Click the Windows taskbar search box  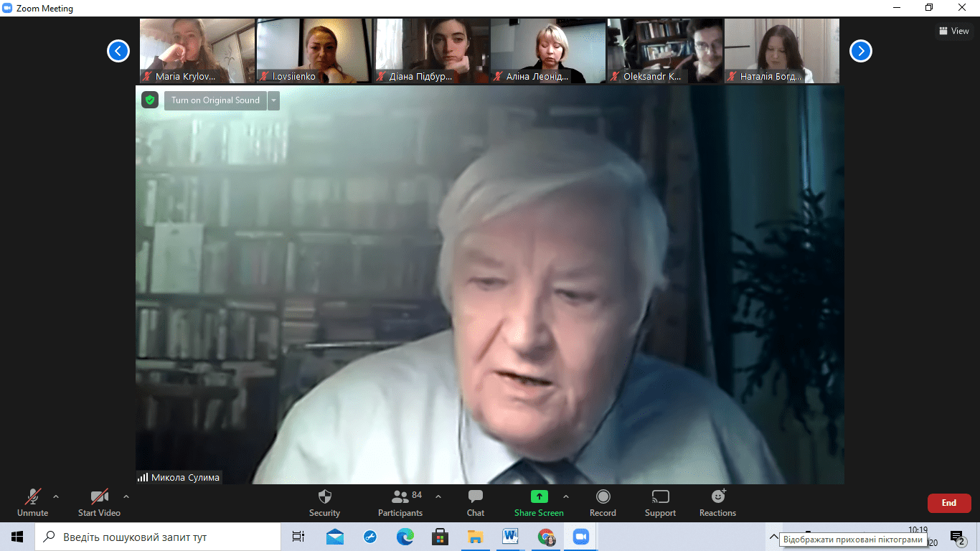point(158,537)
